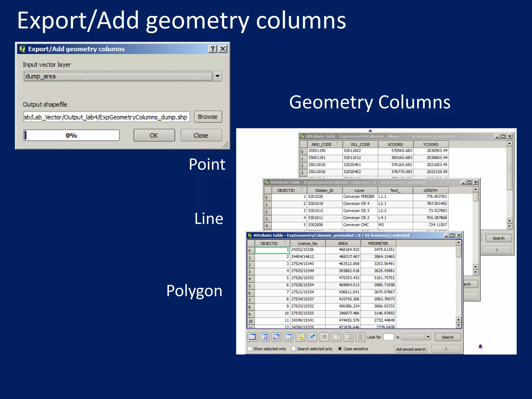Click the Layer column header

[x=360, y=190]
